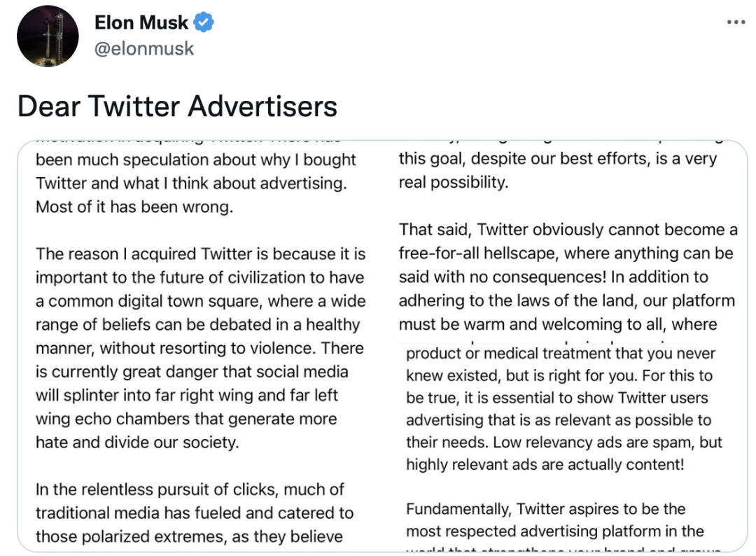
Task: Click the paragraph starting 'The reason I acquired Twitter'
Action: [x=201, y=348]
